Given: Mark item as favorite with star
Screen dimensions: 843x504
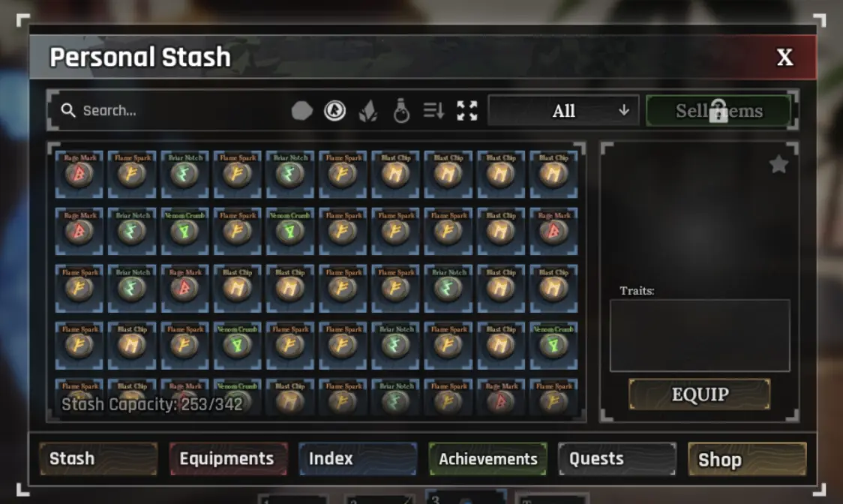Looking at the screenshot, I should click(x=778, y=164).
